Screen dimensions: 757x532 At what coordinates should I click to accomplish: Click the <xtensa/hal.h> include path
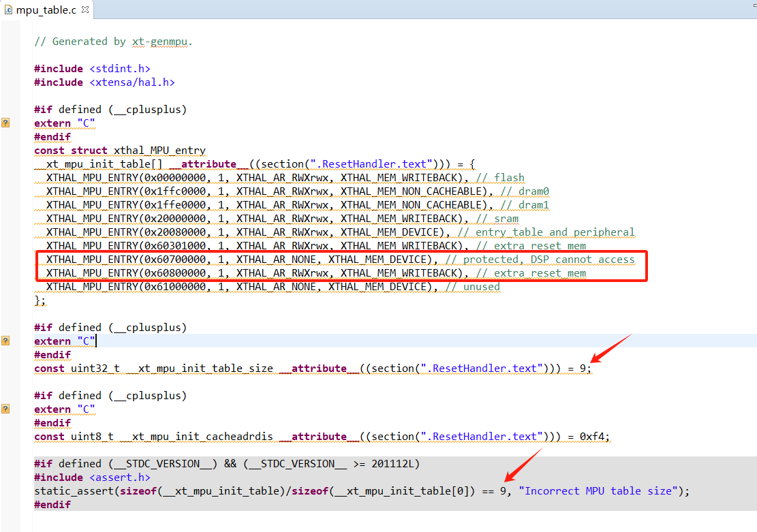(132, 82)
